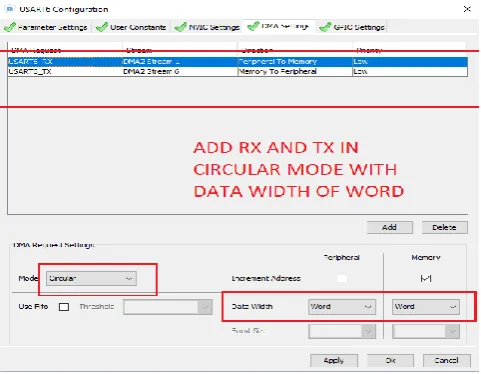The width and height of the screenshot is (481, 374).
Task: Click the Memory To Peripheral direction cell
Action: point(295,71)
